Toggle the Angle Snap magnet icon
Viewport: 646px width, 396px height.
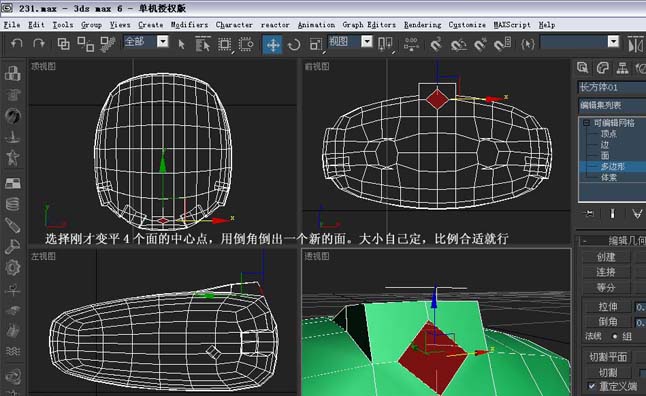pyautogui.click(x=458, y=44)
